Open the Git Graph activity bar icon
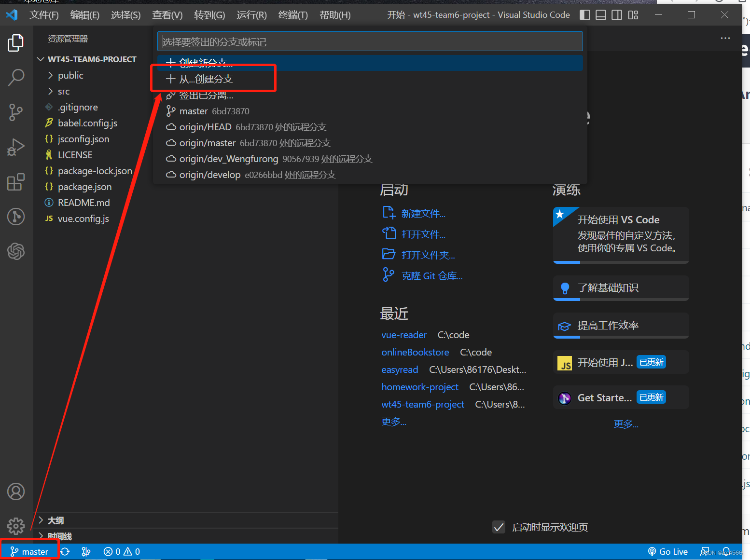The image size is (750, 560). click(16, 216)
